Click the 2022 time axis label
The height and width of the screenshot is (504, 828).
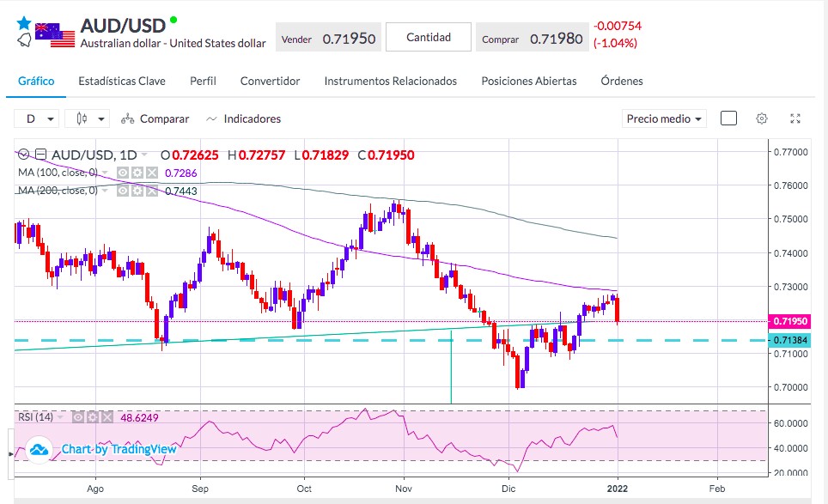point(618,489)
